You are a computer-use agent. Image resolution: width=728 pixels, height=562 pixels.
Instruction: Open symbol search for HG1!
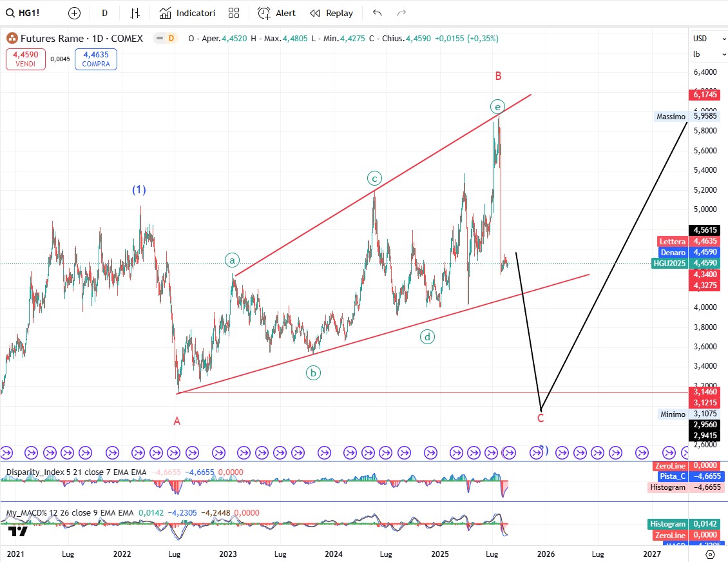pos(23,13)
